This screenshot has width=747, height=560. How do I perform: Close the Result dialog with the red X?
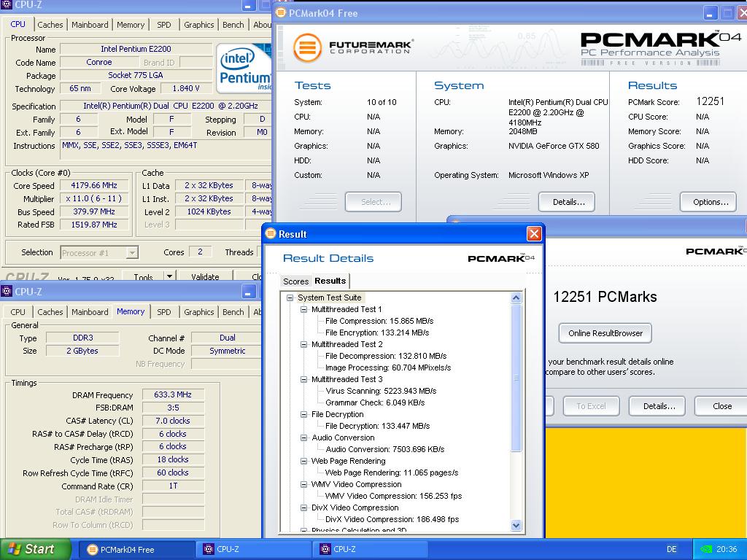tap(534, 234)
